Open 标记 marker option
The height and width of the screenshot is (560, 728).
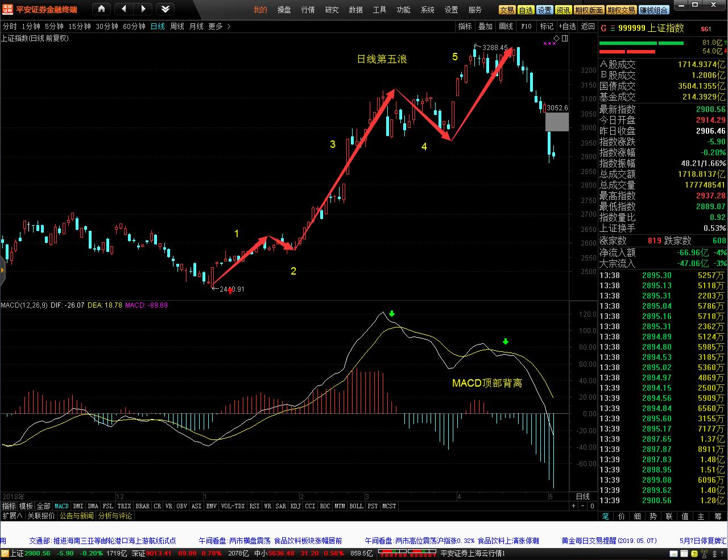click(547, 27)
